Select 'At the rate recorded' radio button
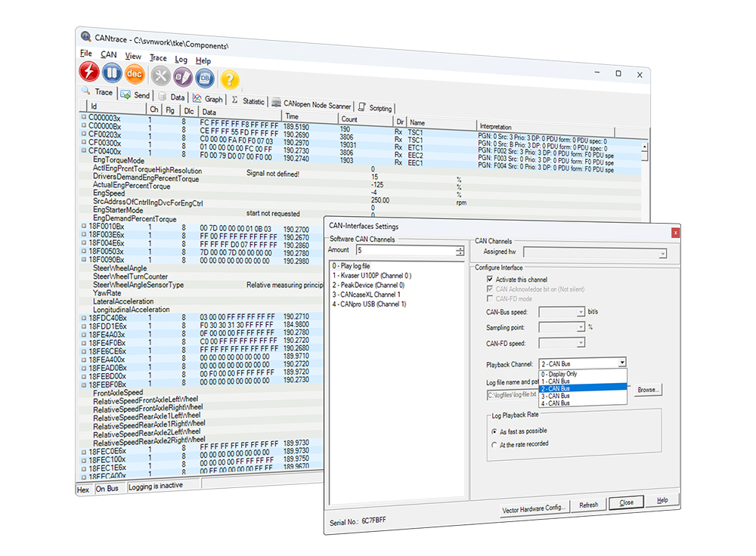Image resolution: width=756 pixels, height=556 pixels. click(x=494, y=444)
